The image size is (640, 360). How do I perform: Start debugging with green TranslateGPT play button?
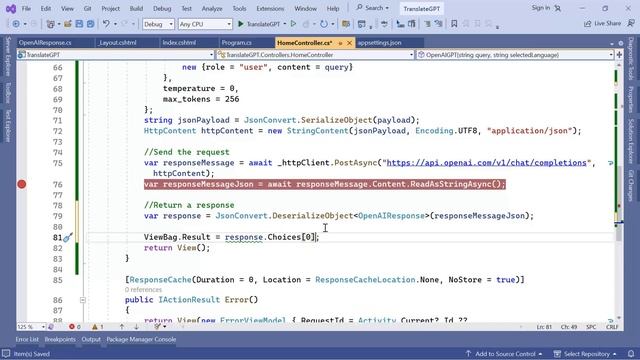click(259, 24)
